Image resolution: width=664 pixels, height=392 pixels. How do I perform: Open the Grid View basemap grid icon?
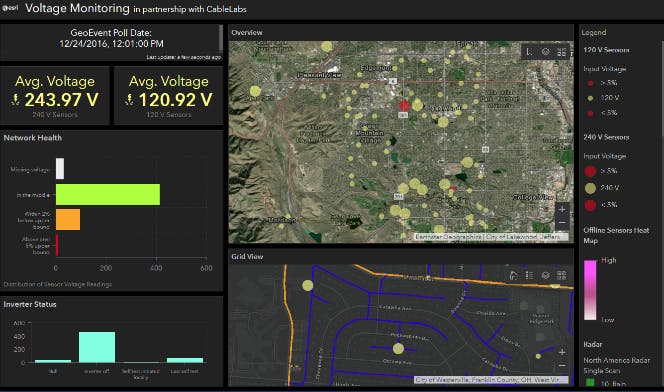562,276
